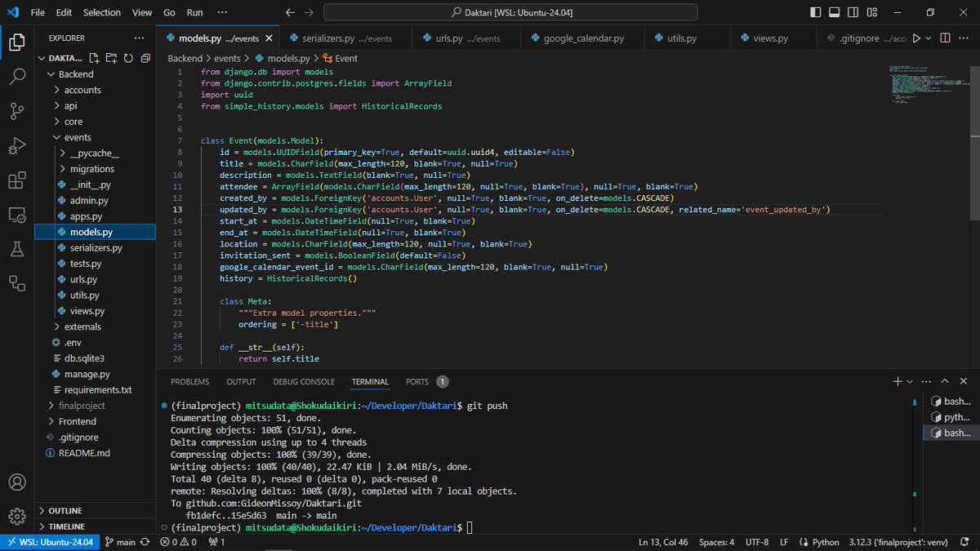The width and height of the screenshot is (980, 551).
Task: Open terminal panel more actions ellipsis
Action: (x=926, y=381)
